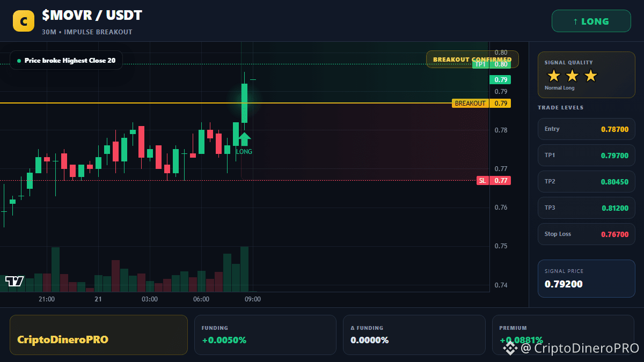Click the TRADE LEVELS section heading
This screenshot has width=644, height=362.
tap(560, 108)
